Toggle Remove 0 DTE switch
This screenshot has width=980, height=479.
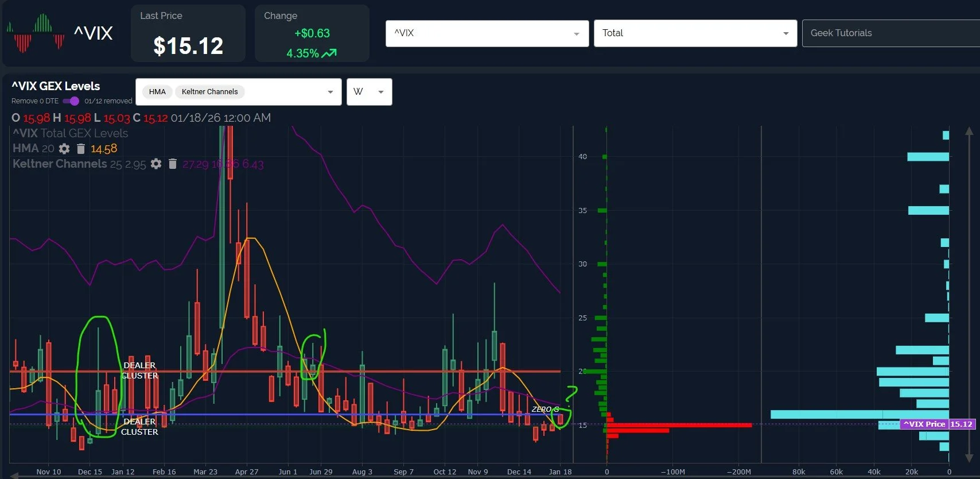[x=71, y=101]
